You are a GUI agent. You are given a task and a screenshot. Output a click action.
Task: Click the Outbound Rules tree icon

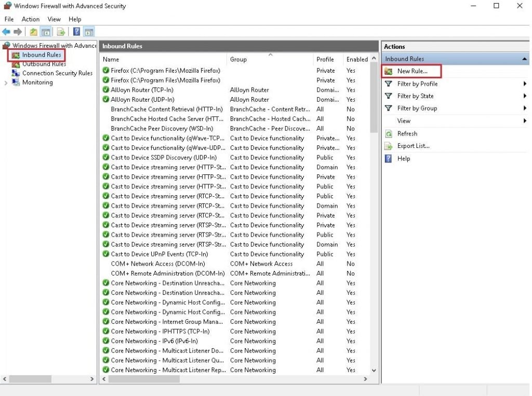(x=16, y=64)
